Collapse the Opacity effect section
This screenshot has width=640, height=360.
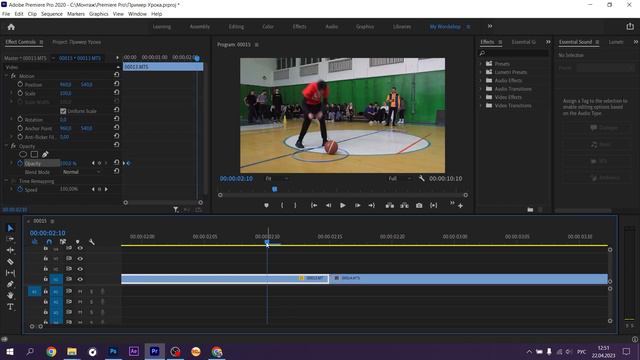click(6, 146)
